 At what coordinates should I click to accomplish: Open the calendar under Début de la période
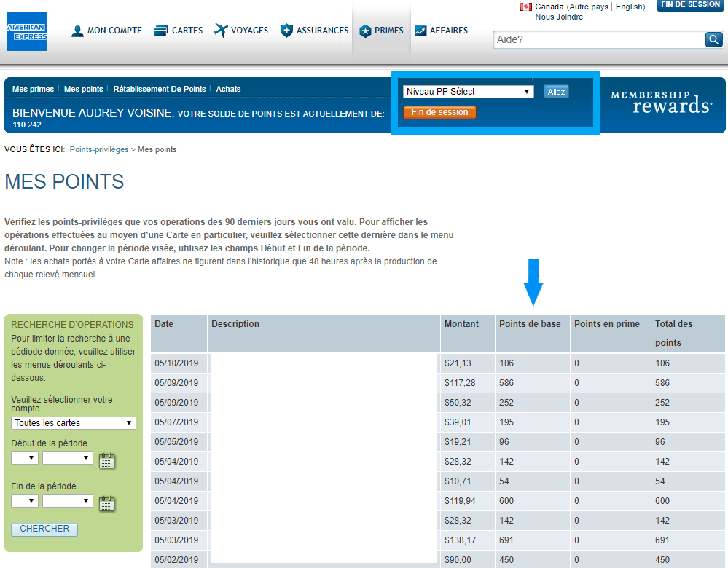pyautogui.click(x=107, y=459)
